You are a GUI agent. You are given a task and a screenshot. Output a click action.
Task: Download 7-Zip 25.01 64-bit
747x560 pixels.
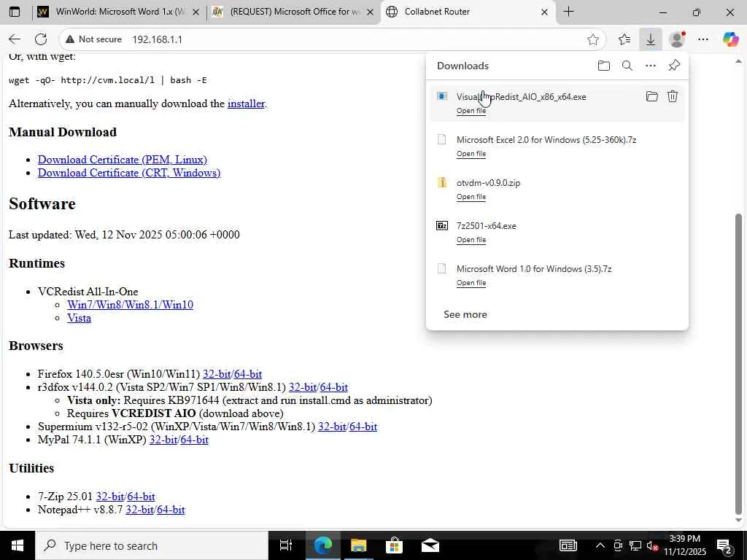pyautogui.click(x=141, y=497)
